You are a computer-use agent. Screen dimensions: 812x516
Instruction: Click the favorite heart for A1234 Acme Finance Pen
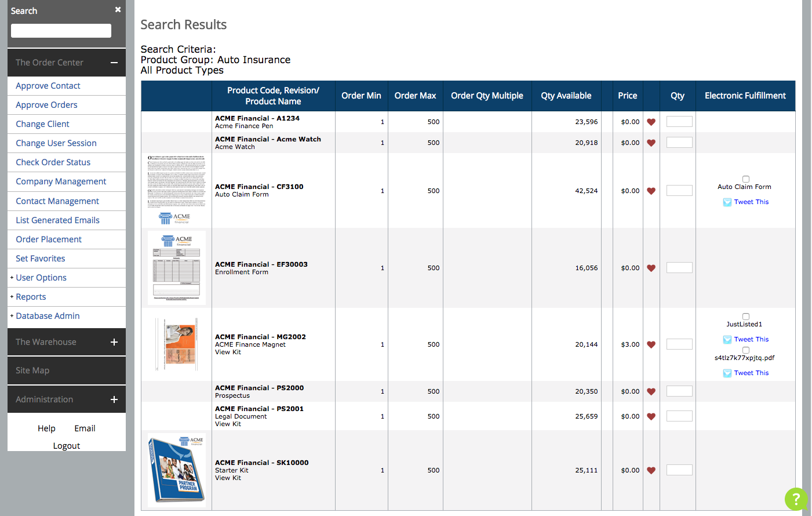(651, 122)
